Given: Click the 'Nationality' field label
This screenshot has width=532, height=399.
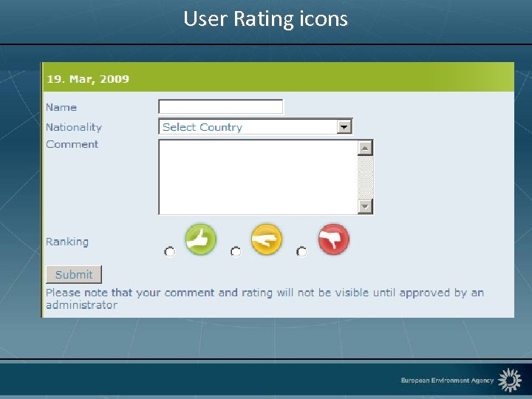Looking at the screenshot, I should click(x=74, y=127).
